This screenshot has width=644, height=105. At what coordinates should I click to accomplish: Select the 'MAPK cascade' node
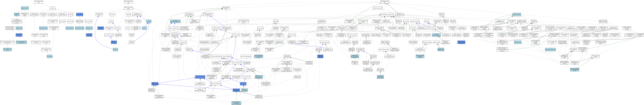click(436, 42)
